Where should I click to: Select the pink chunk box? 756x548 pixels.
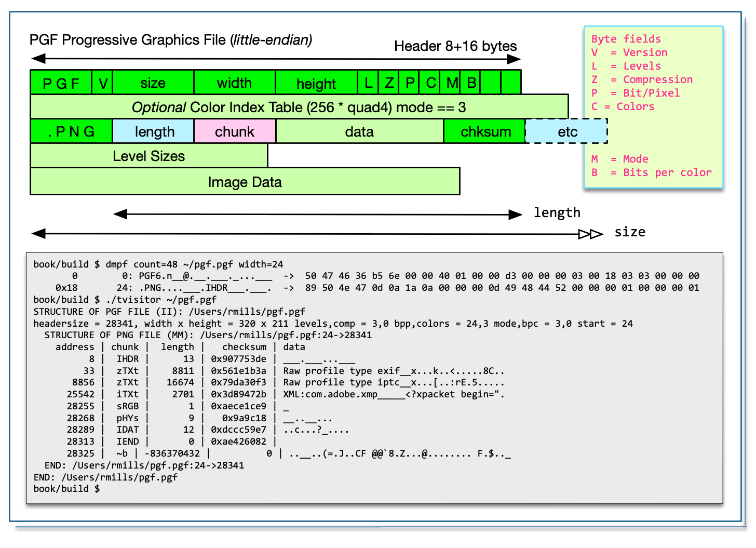click(235, 131)
